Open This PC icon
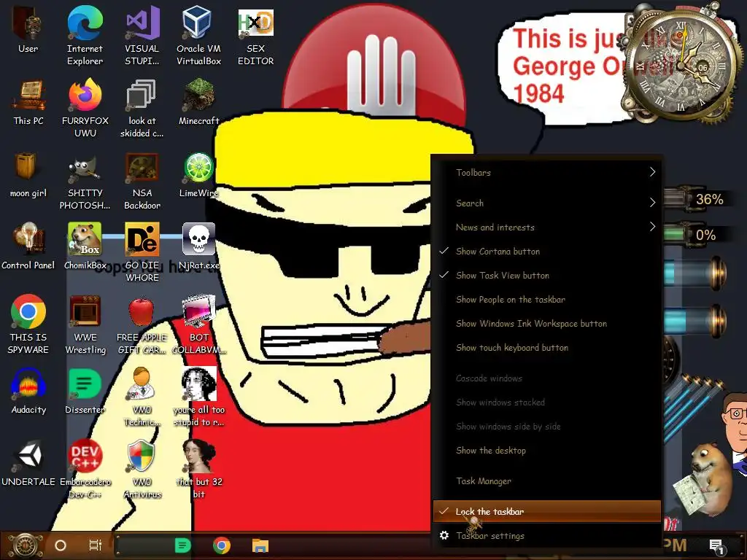The image size is (747, 560). pos(28,102)
